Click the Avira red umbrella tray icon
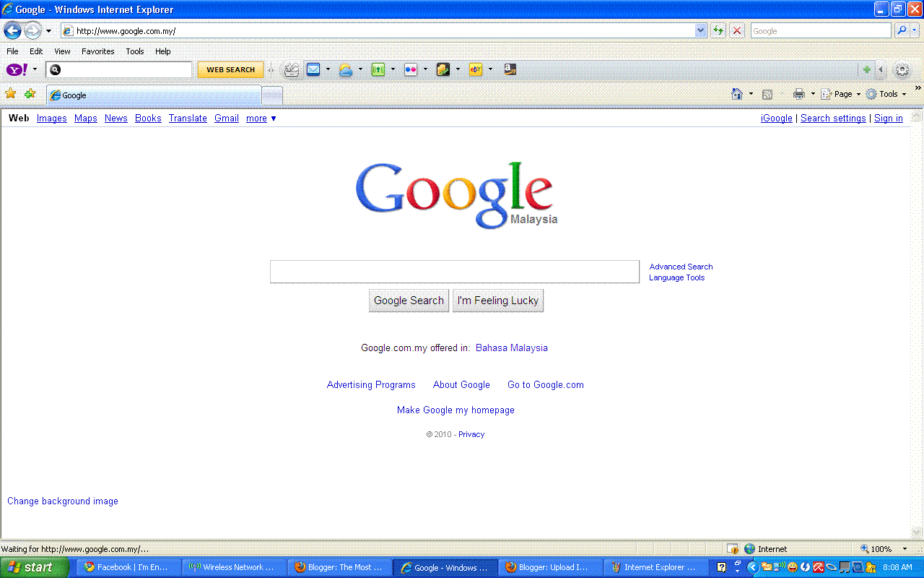The image size is (924, 578). coord(818,567)
